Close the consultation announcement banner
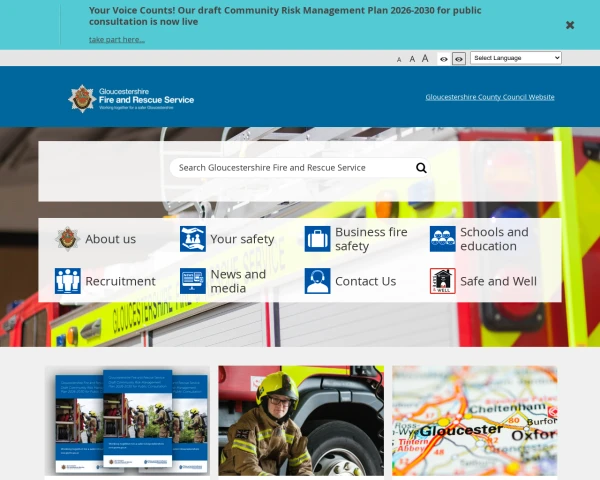This screenshot has width=600, height=480. (570, 25)
